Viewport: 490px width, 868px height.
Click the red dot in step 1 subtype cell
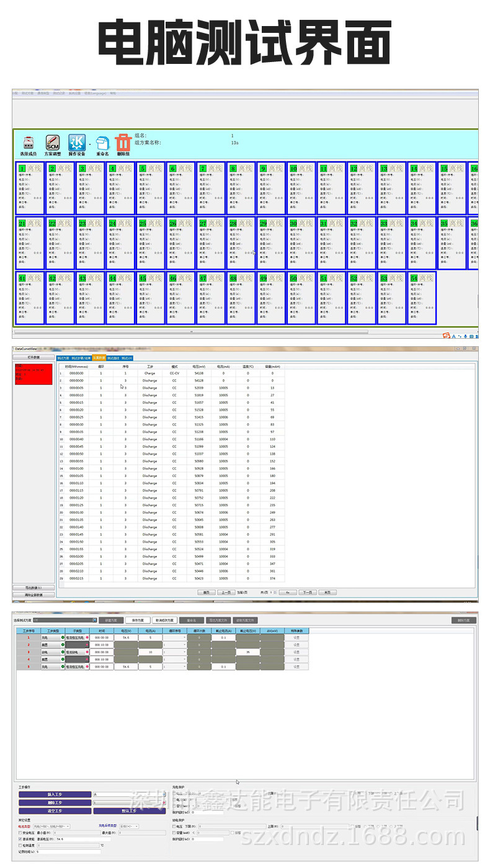(x=87, y=637)
